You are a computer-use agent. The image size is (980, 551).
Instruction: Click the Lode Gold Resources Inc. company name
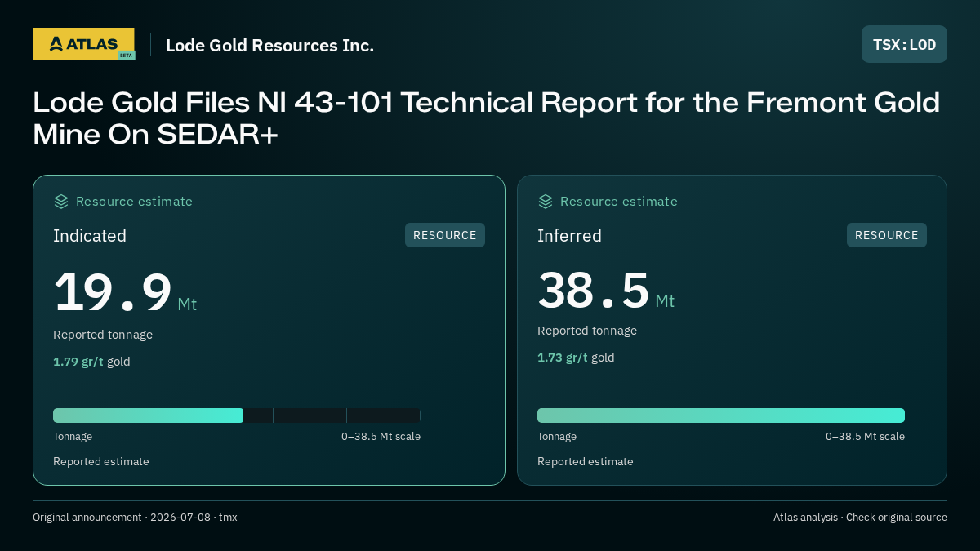(269, 46)
